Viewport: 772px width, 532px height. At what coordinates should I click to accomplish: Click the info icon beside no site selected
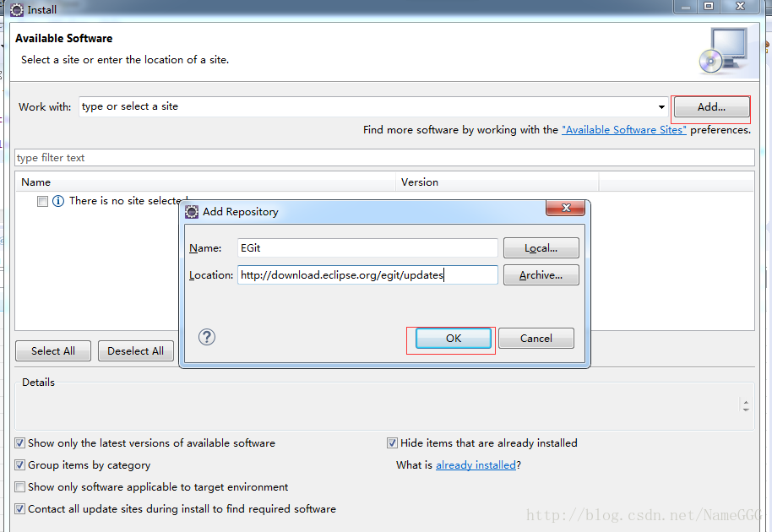58,201
